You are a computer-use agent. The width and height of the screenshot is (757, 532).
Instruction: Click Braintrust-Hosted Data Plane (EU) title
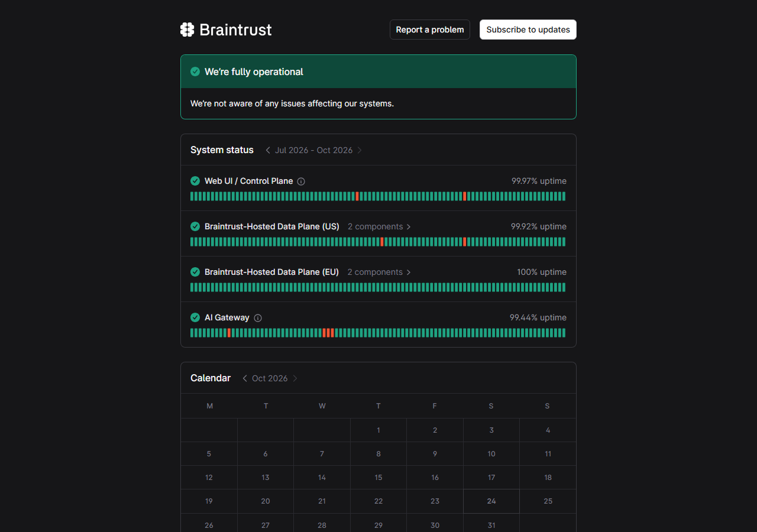click(x=271, y=272)
